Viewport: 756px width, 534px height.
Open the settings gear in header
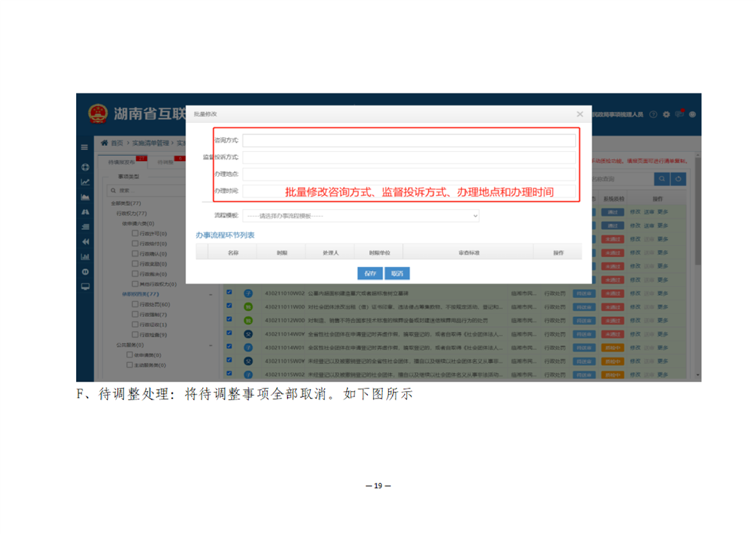(666, 115)
